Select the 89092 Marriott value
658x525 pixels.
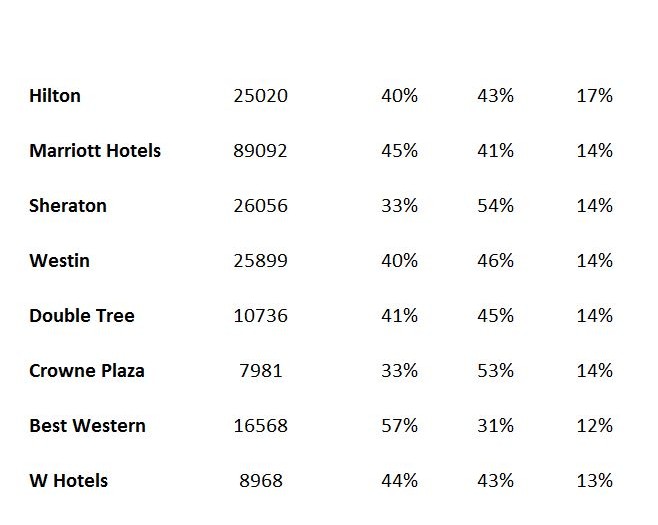click(261, 151)
